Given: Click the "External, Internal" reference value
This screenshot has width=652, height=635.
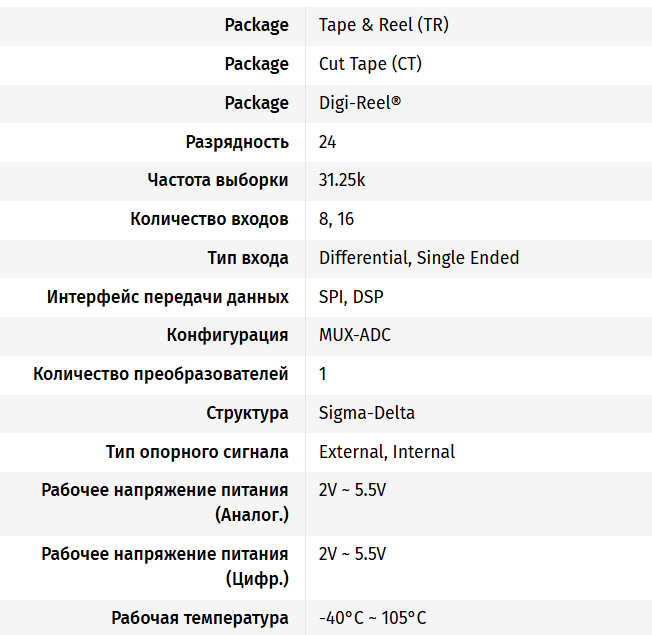Looking at the screenshot, I should point(387,452).
